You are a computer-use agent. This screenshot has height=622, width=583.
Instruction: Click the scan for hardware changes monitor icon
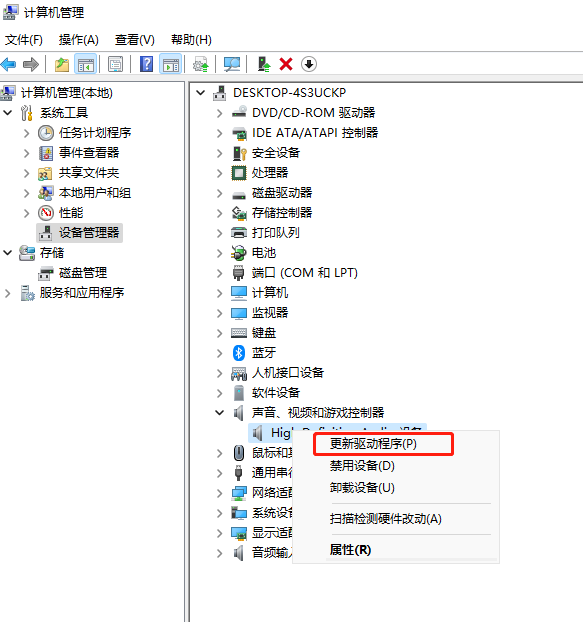coord(232,64)
